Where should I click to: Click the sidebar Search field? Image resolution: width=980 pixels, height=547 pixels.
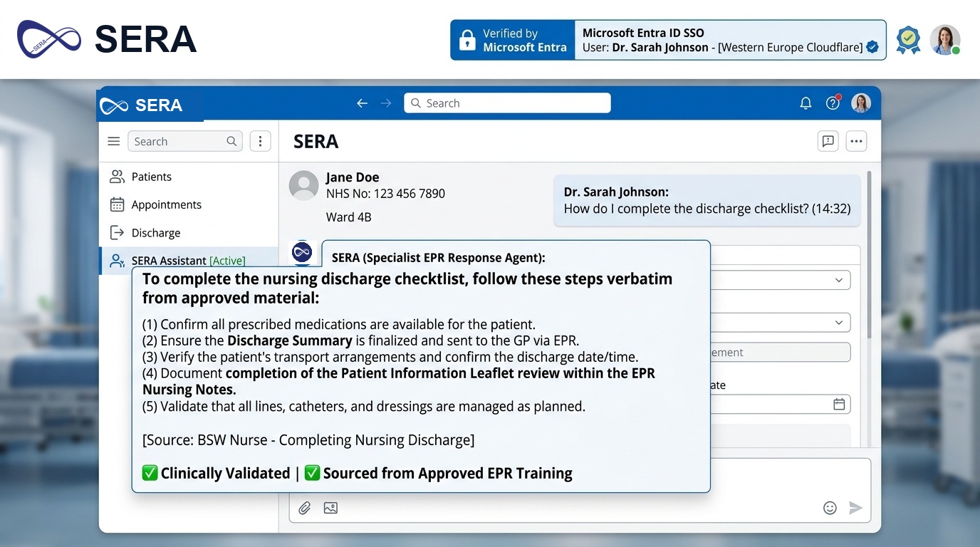coord(185,141)
